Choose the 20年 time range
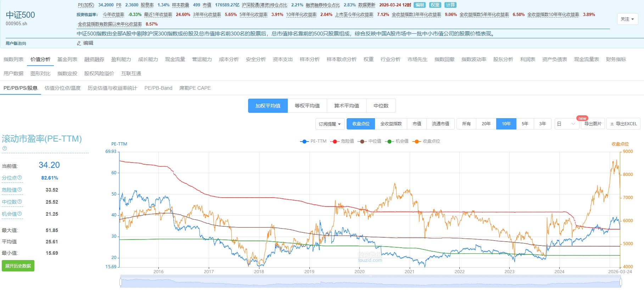Screen dimensions: 644x292 [486, 124]
